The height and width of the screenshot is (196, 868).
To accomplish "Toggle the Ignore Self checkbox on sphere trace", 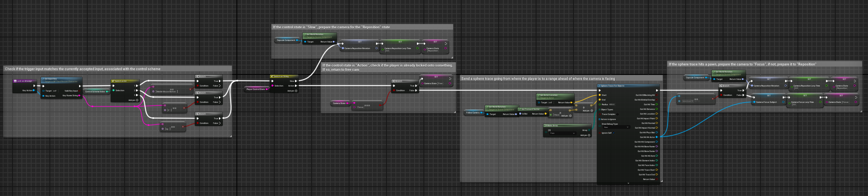I will (x=614, y=133).
